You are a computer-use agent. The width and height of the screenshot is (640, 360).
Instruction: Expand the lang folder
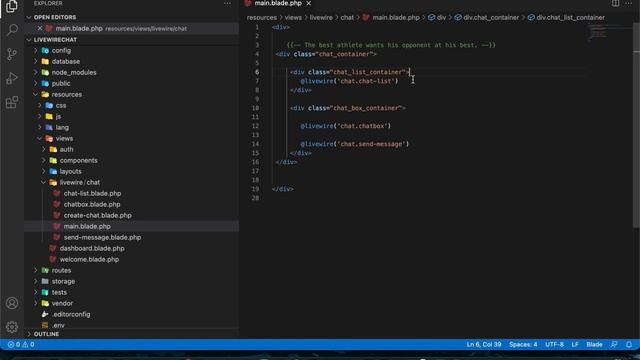[62, 128]
